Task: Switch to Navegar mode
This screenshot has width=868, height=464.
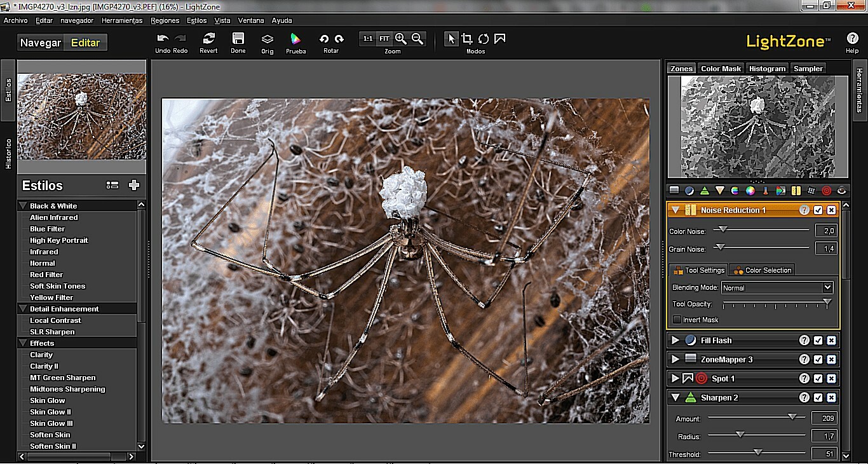Action: pos(41,43)
